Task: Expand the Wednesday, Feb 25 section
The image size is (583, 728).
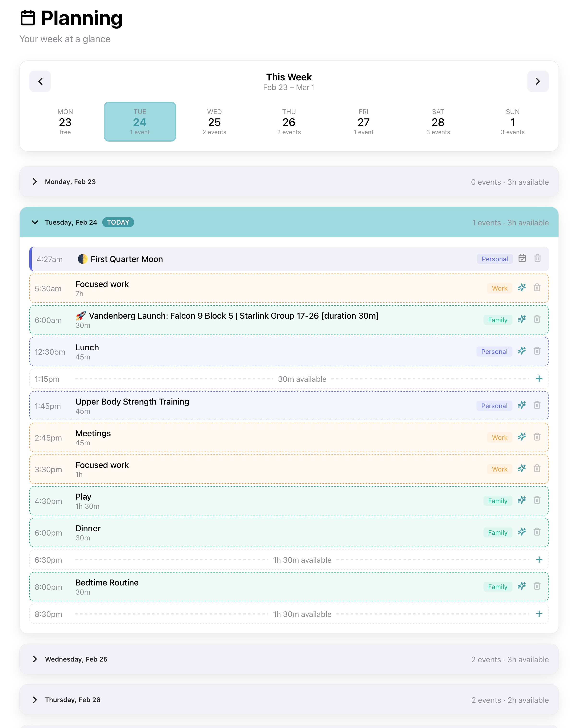Action: click(x=35, y=659)
